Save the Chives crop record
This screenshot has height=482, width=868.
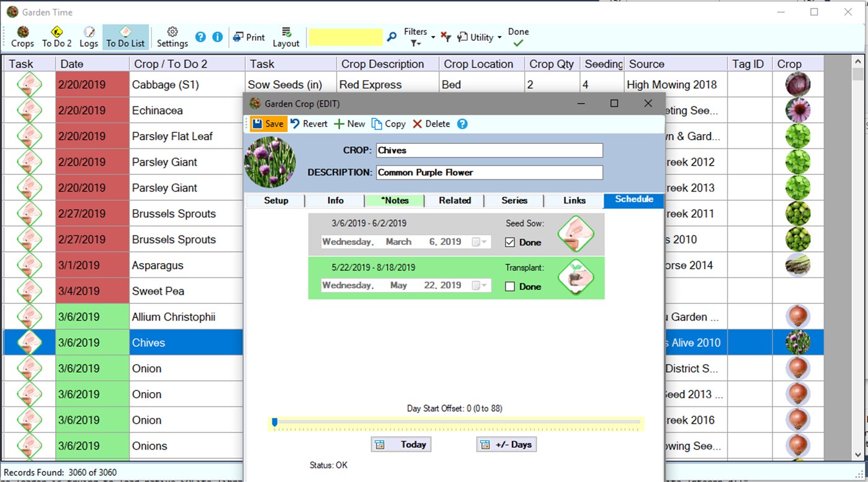(267, 123)
